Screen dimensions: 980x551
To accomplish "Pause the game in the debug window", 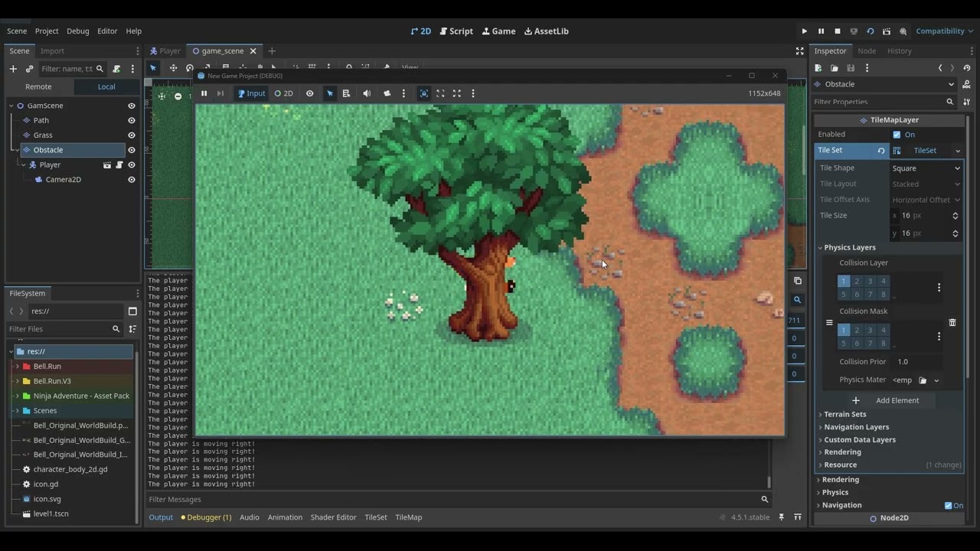I will (204, 93).
